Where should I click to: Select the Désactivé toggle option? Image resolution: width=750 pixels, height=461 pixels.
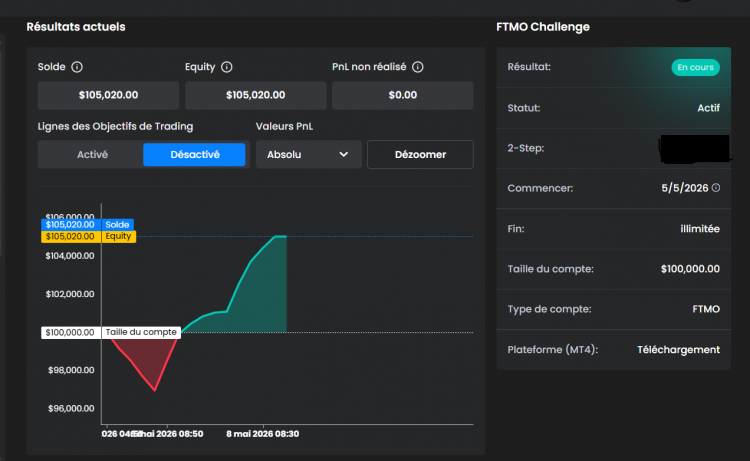tap(195, 154)
